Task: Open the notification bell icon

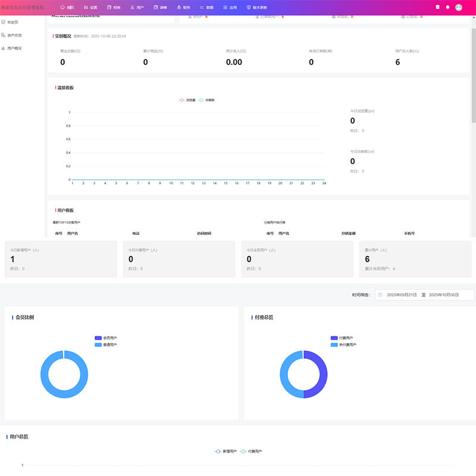Action: 447,7
